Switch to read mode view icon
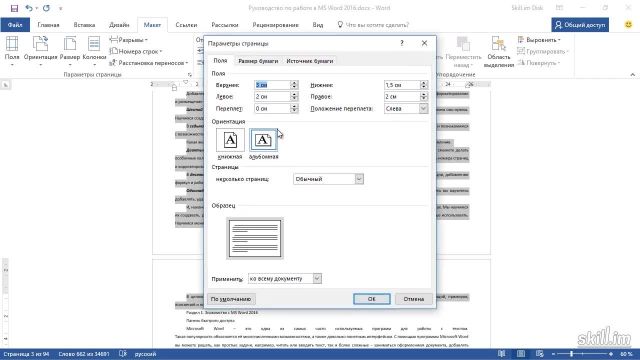The width and height of the screenshot is (640, 360). tap(502, 354)
